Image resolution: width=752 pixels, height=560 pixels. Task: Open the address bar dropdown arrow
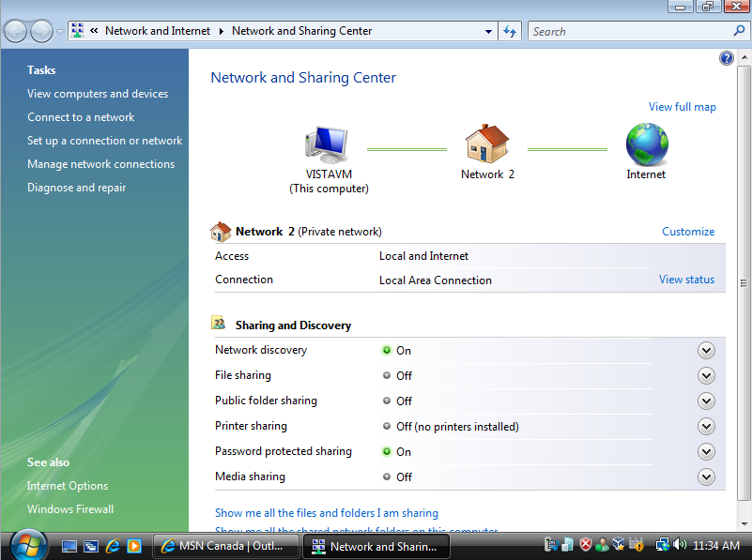[x=488, y=31]
